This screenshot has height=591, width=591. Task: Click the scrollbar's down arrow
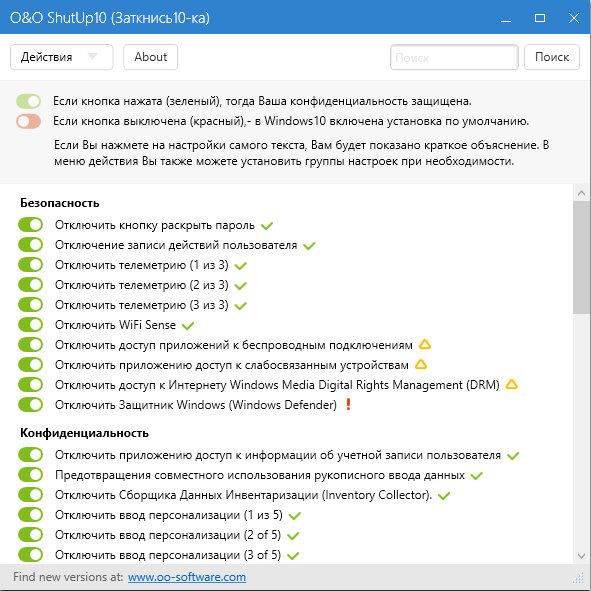coord(581,556)
